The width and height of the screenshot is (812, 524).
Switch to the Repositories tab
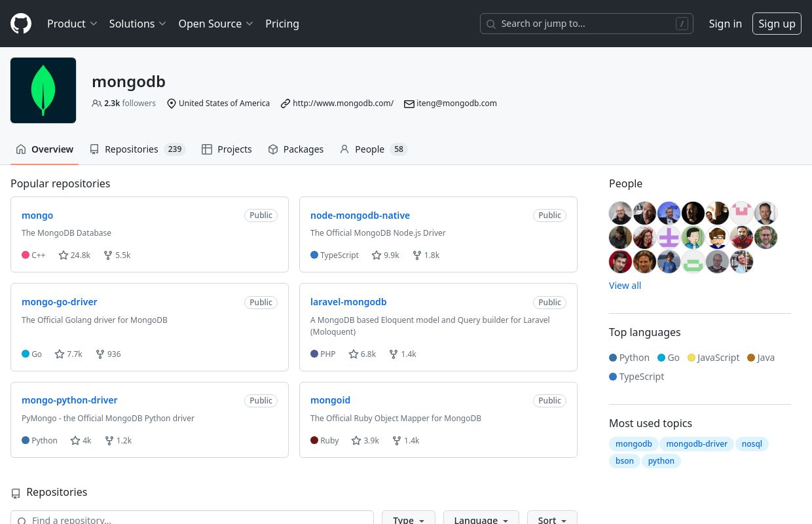(138, 149)
